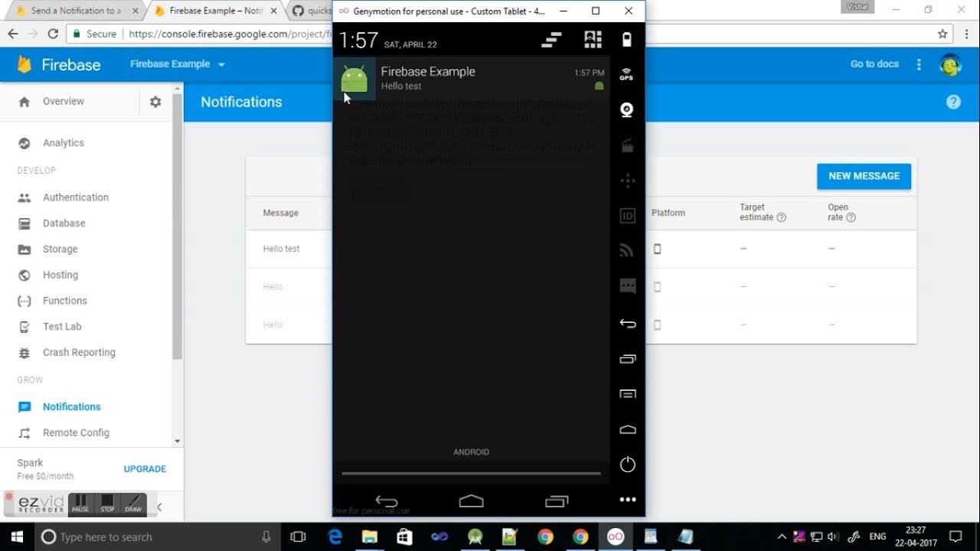
Task: Click Genymotion sidebar back button
Action: [627, 324]
